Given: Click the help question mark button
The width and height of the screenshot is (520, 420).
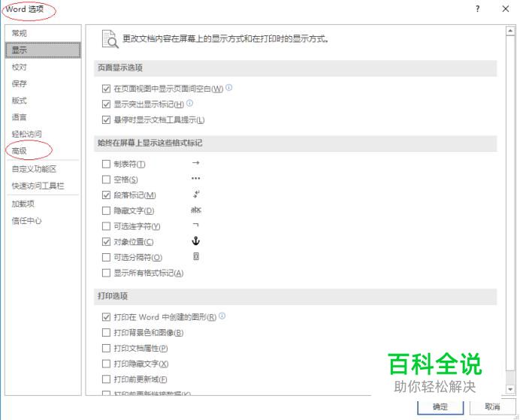Looking at the screenshot, I should [x=478, y=9].
